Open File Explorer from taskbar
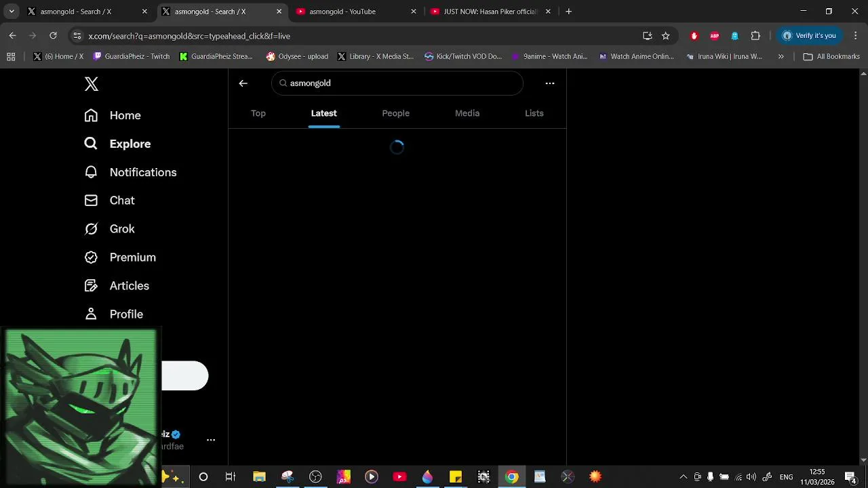 pos(259,477)
